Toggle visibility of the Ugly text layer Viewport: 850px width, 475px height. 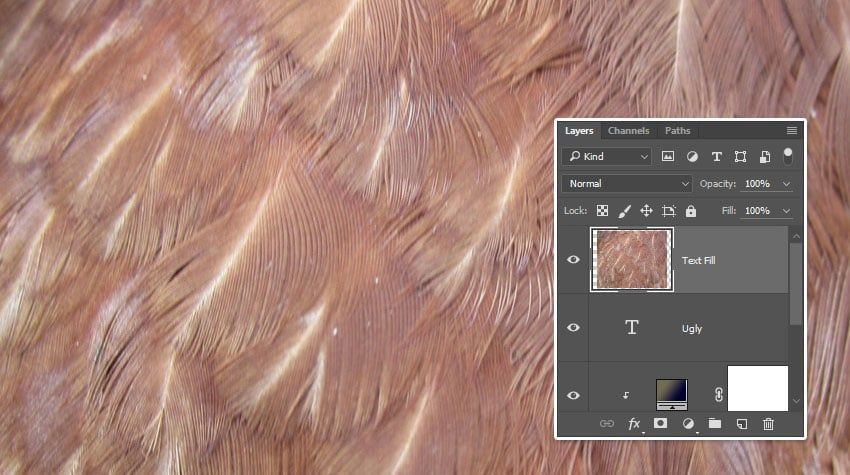pos(574,328)
